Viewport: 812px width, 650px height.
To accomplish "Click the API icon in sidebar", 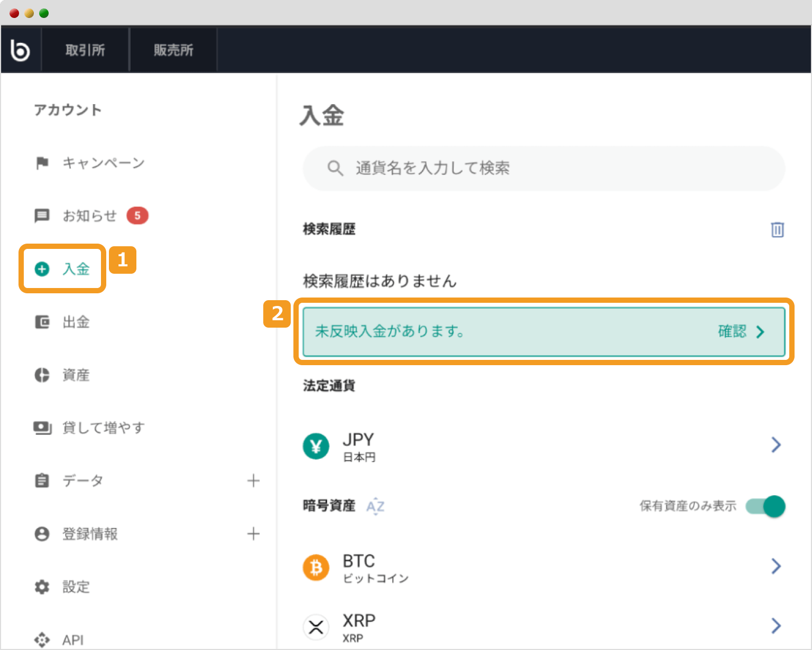I will click(x=42, y=639).
